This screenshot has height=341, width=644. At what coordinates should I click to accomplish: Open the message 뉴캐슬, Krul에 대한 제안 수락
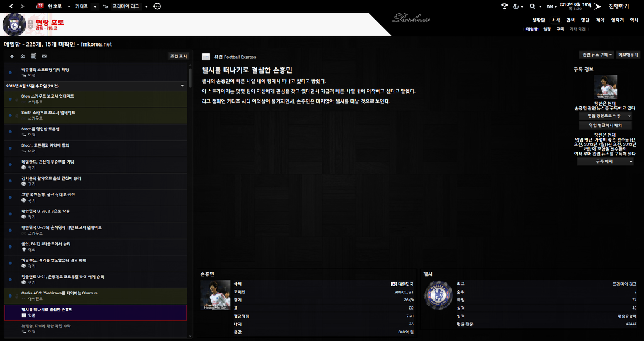click(x=96, y=328)
